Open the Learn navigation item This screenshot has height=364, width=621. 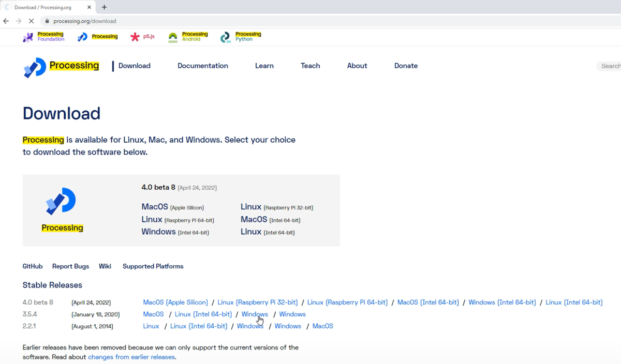click(264, 66)
